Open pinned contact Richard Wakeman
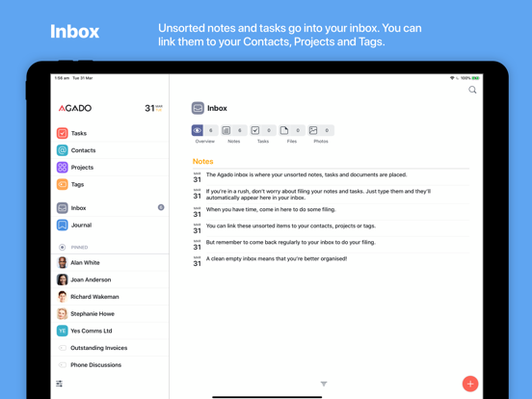 point(110,297)
